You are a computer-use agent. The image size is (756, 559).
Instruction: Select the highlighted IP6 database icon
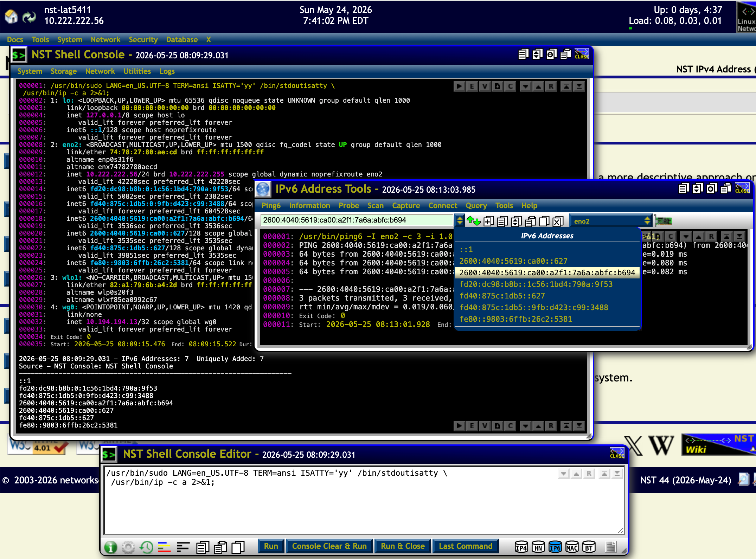pyautogui.click(x=555, y=547)
